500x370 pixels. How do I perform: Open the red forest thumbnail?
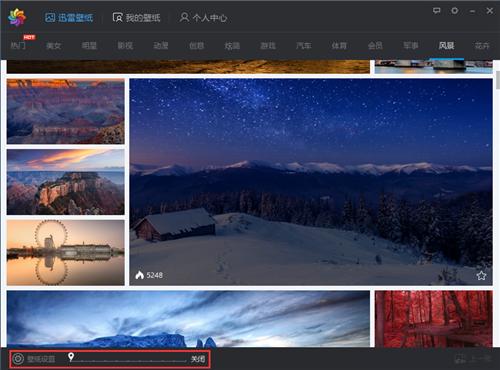coord(434,319)
